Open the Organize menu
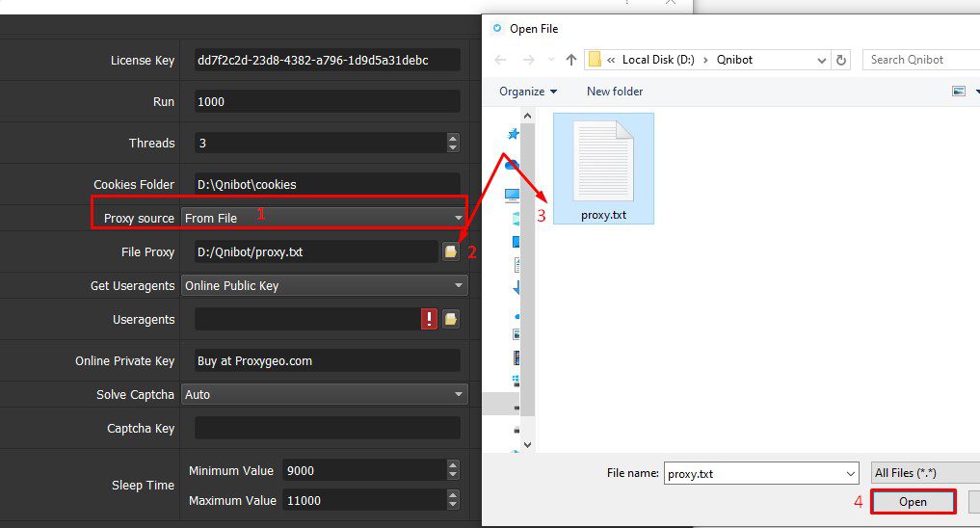The height and width of the screenshot is (528, 980). [527, 92]
